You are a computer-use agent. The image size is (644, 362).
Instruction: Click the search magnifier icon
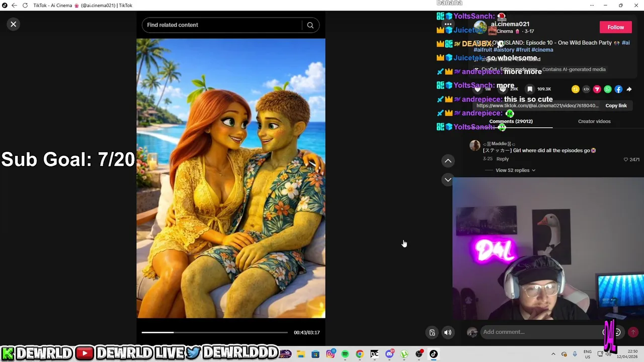coord(310,25)
